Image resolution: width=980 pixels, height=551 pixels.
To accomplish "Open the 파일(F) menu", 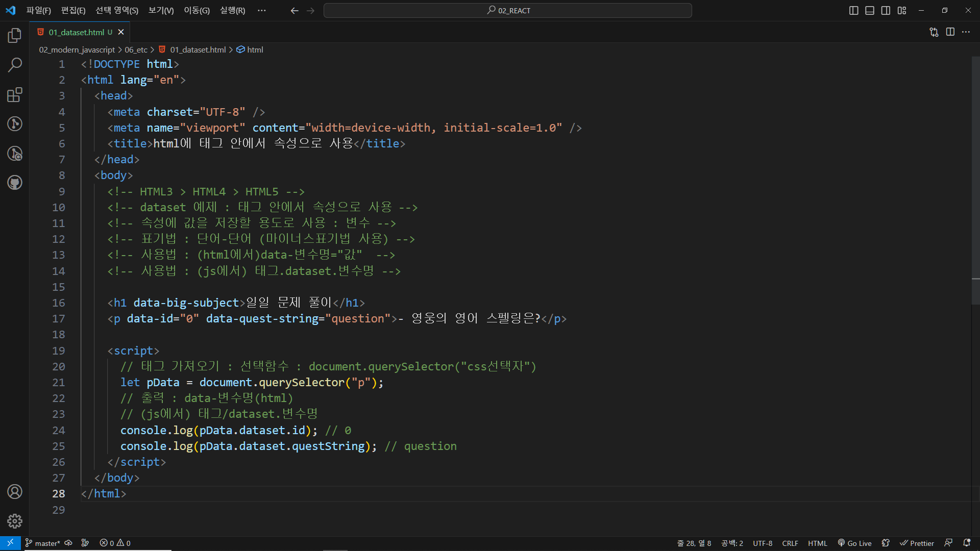I will 38,11.
